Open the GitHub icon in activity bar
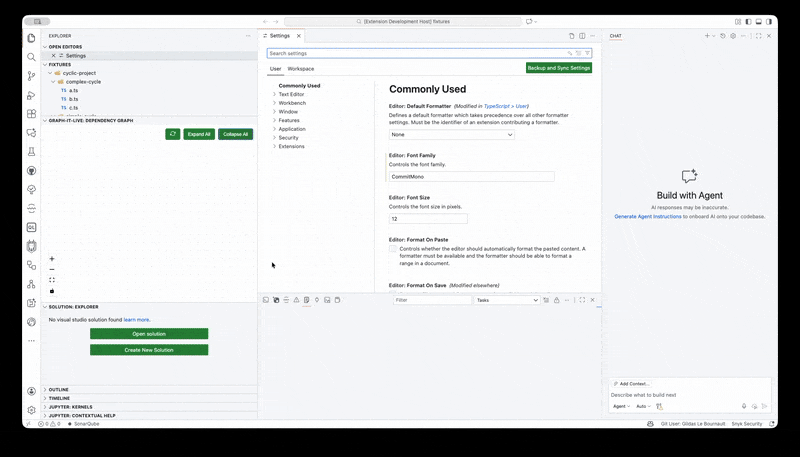Image resolution: width=800 pixels, height=457 pixels. point(31,170)
